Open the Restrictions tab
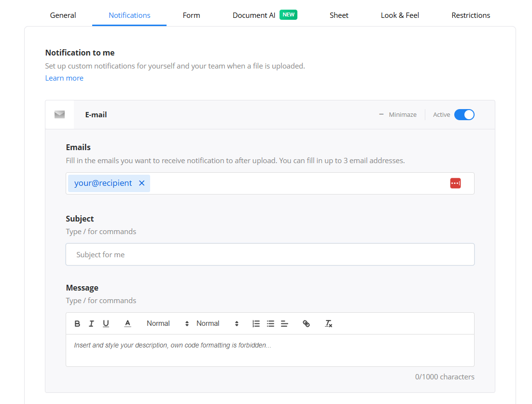Viewport: 532px width, 404px height. 471,15
